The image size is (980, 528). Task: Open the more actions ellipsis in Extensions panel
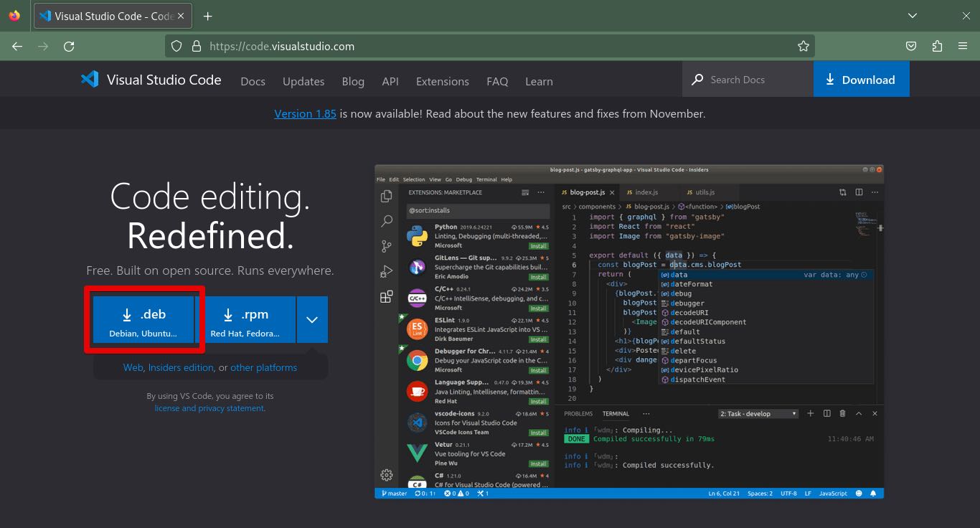click(x=542, y=192)
